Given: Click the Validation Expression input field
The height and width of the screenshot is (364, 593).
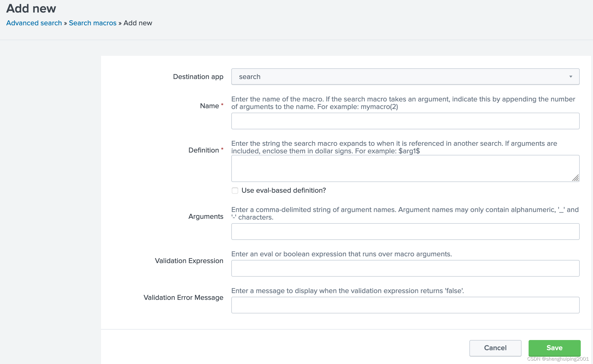Looking at the screenshot, I should coord(405,268).
